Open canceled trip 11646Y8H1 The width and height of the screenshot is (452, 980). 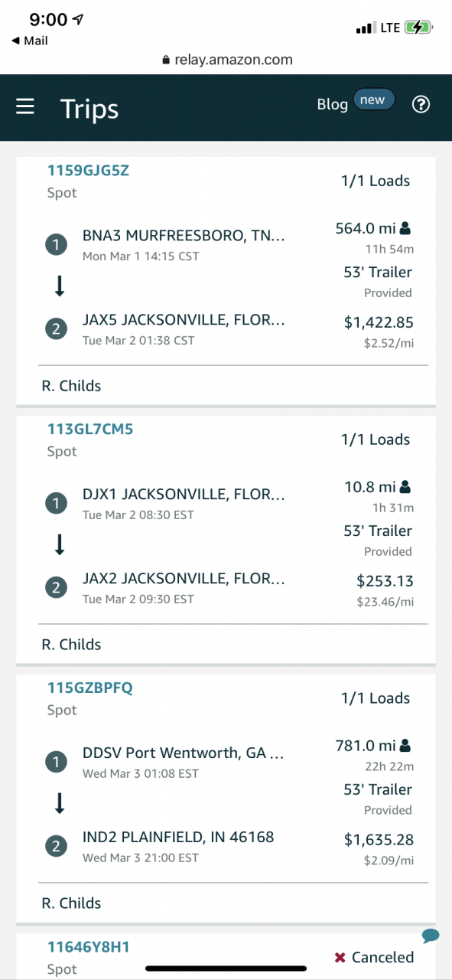click(x=88, y=946)
